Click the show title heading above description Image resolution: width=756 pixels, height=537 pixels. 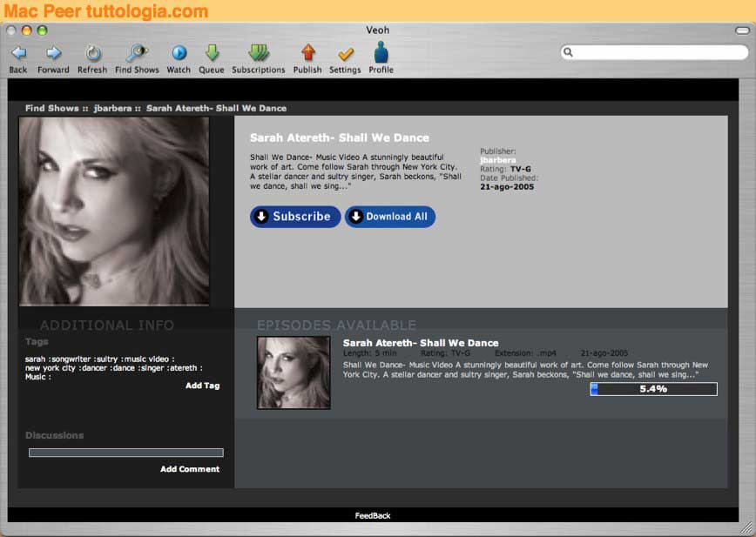[x=340, y=138]
